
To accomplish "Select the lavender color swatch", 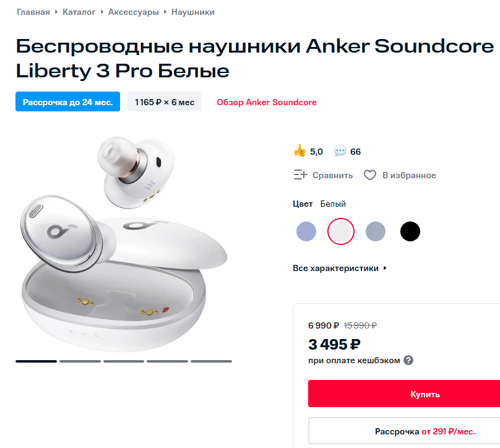I will pyautogui.click(x=306, y=231).
